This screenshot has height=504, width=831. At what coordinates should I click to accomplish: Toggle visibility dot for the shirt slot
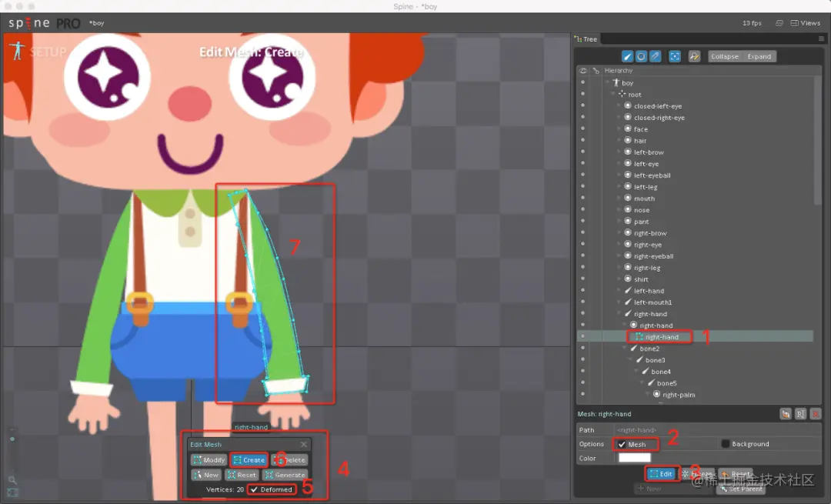click(x=583, y=279)
